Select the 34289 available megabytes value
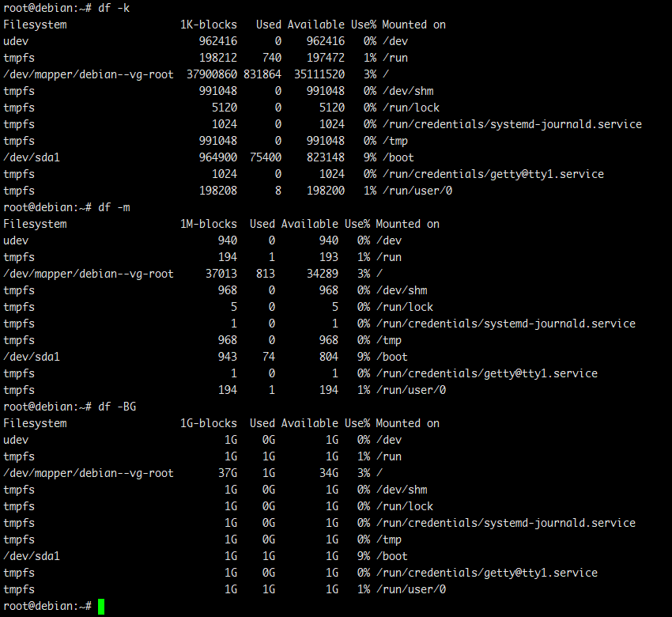Image resolution: width=672 pixels, height=617 pixels. 323,274
